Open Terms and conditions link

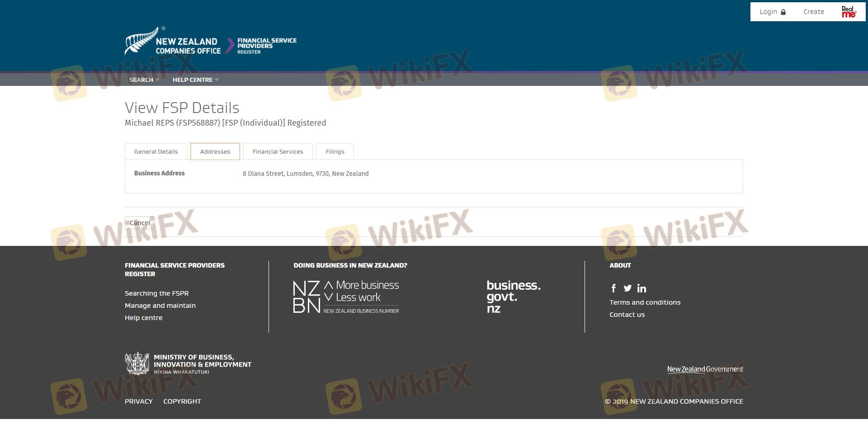point(645,302)
